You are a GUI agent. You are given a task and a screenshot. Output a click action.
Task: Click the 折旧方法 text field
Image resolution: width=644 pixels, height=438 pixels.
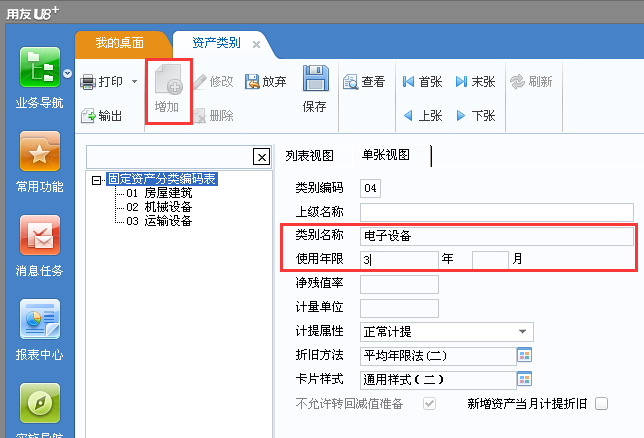[x=438, y=356]
